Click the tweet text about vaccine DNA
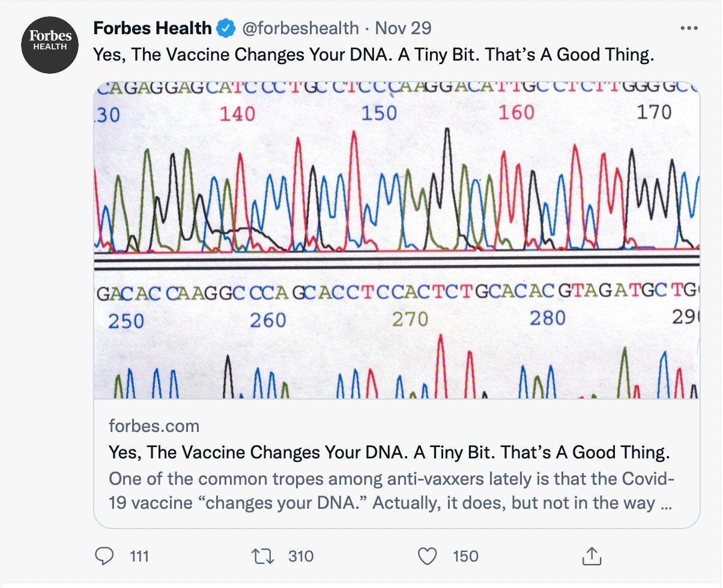 [372, 55]
